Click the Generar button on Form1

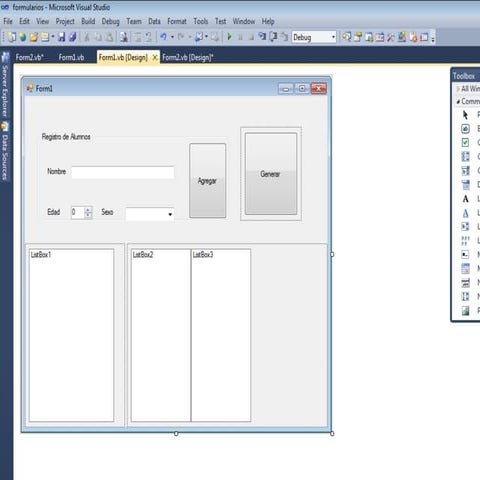pyautogui.click(x=271, y=174)
